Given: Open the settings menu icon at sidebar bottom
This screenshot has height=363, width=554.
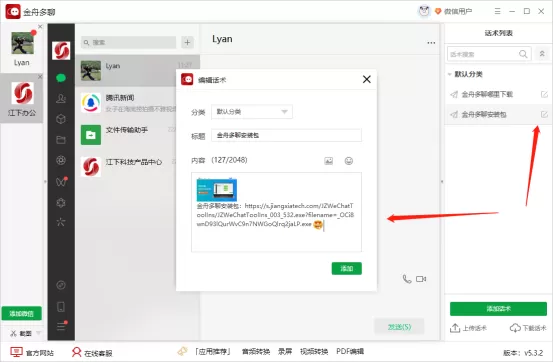Looking at the screenshot, I should 61,326.
